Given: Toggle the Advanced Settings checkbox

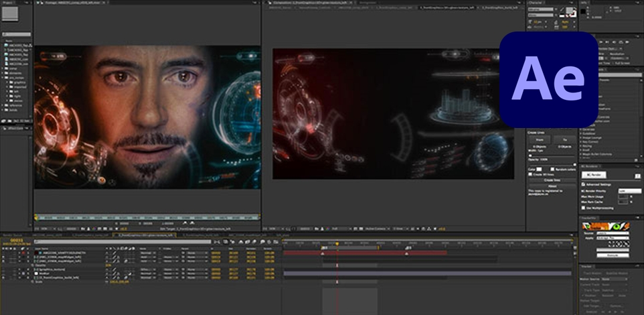Looking at the screenshot, I should click(583, 185).
